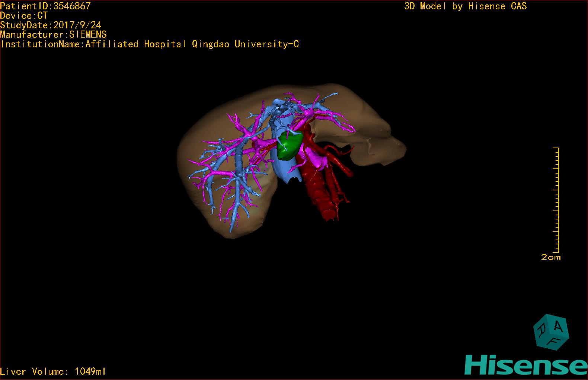Click the 2cm scale ruler

coord(556,200)
